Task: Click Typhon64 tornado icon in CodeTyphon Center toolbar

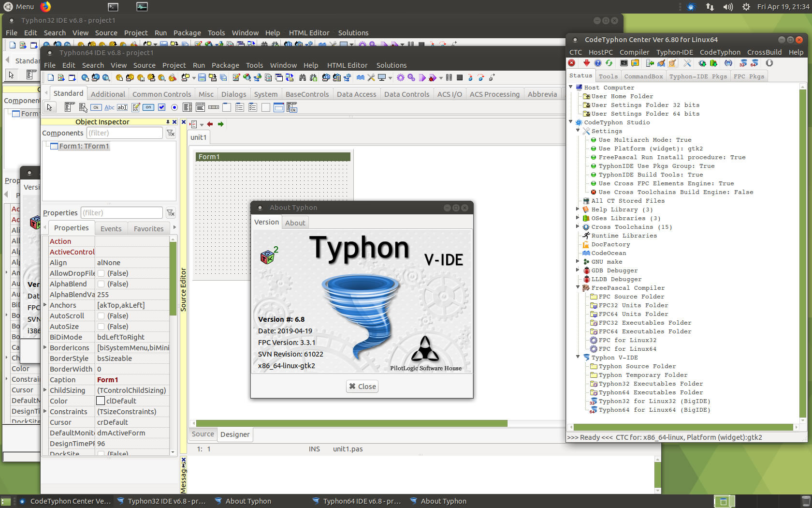Action: tap(754, 63)
